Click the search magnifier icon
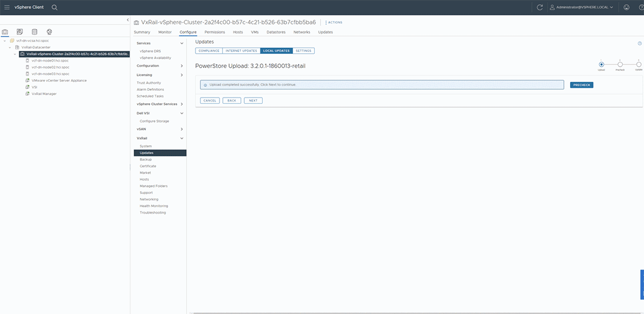644x314 pixels. pyautogui.click(x=54, y=7)
